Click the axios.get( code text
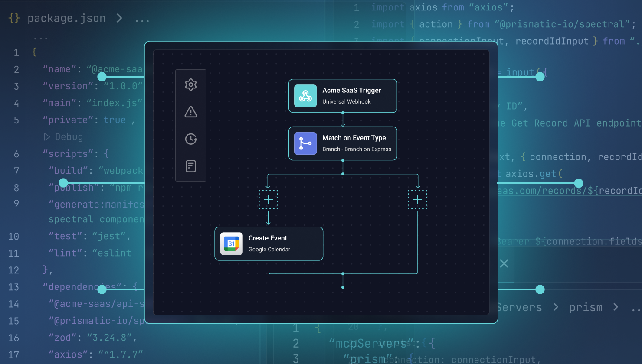642x364 pixels. [534, 174]
